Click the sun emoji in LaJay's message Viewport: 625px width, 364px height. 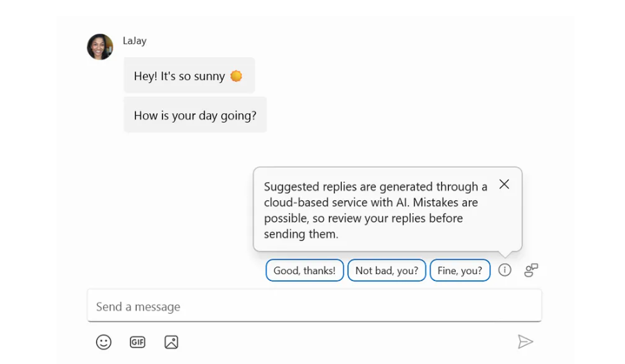[236, 76]
